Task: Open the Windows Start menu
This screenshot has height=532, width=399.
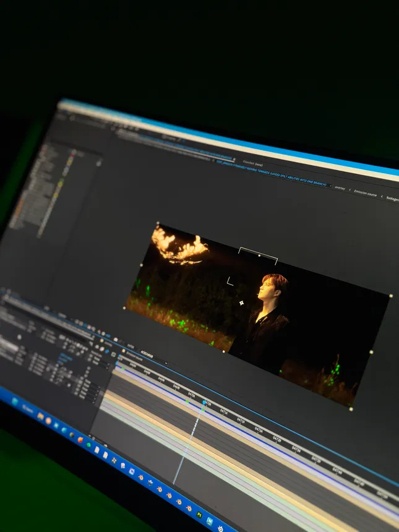Action: pos(14,401)
